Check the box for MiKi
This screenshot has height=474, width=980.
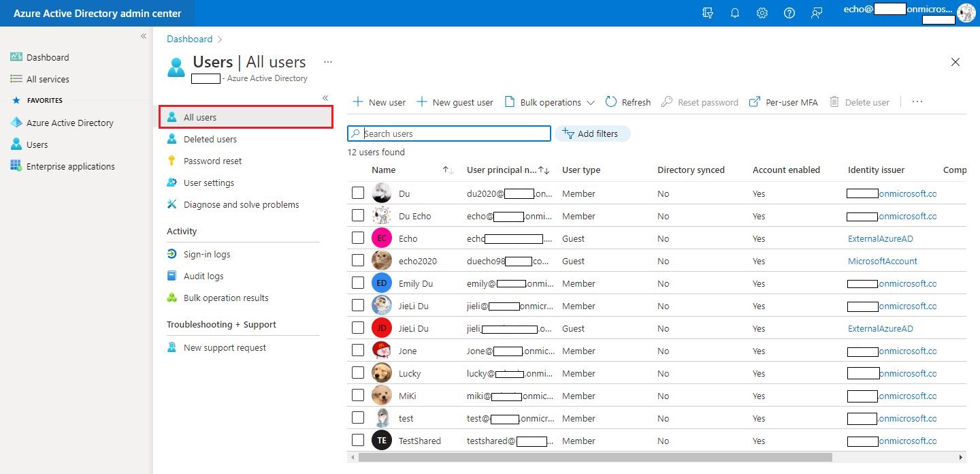(x=358, y=396)
